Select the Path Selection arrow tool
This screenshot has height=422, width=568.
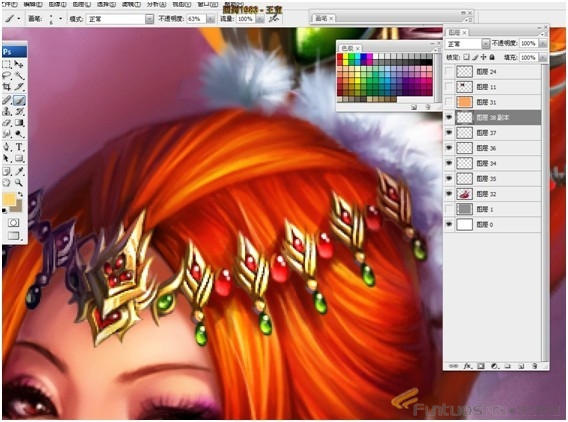click(7, 158)
